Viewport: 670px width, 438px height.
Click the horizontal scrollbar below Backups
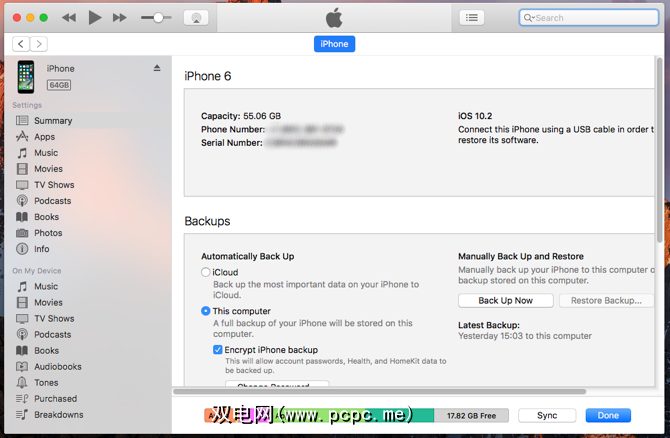click(x=379, y=391)
